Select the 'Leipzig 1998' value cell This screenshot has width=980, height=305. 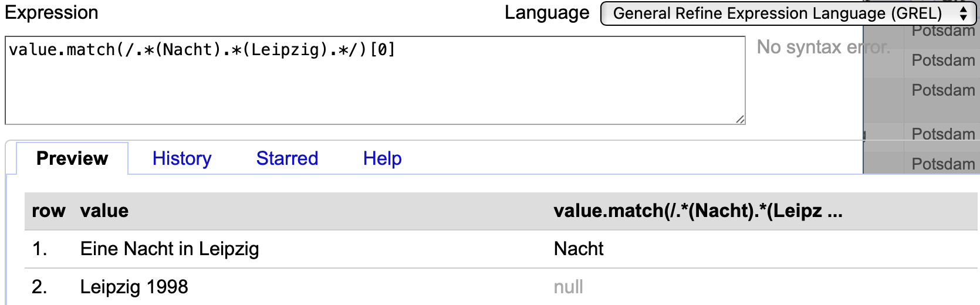pyautogui.click(x=134, y=287)
